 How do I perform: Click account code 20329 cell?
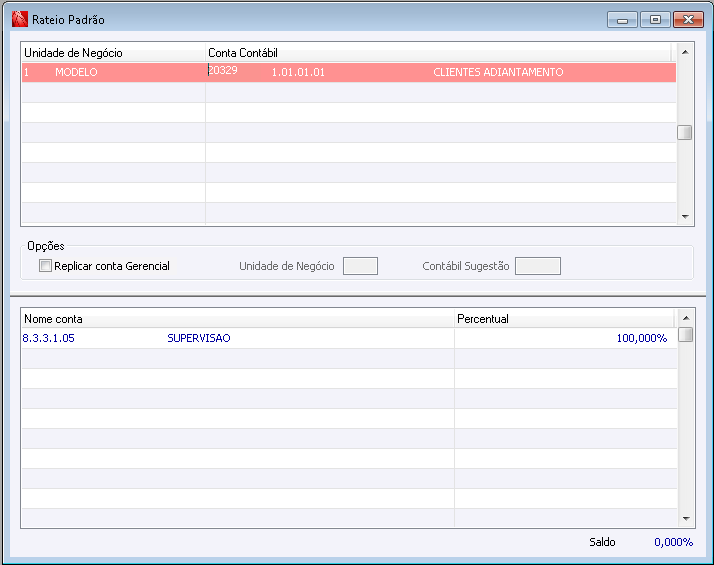(223, 70)
